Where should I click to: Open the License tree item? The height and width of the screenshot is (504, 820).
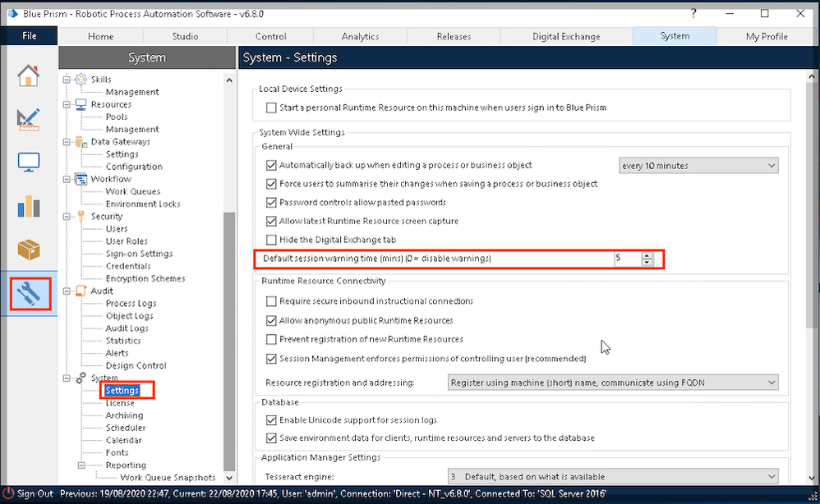click(120, 403)
